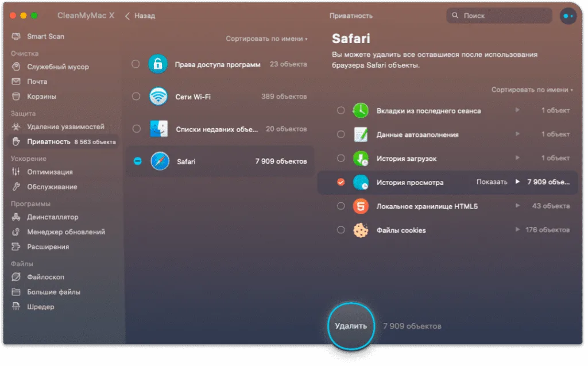Image resolution: width=588 pixels, height=366 pixels.
Task: Expand the История загрузок arrow
Action: (517, 157)
